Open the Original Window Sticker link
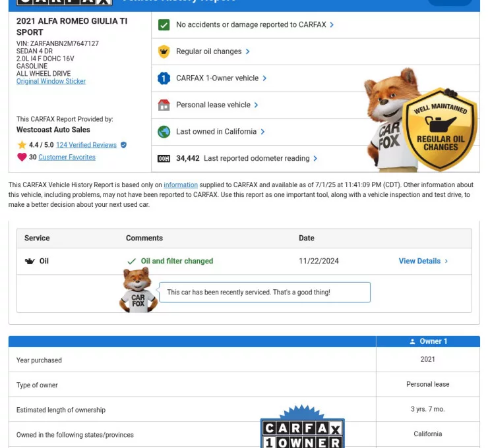 click(51, 82)
